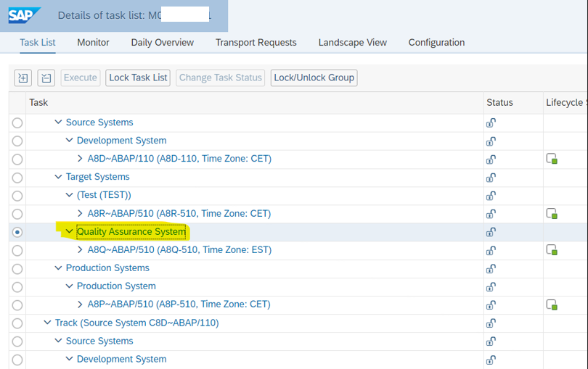The height and width of the screenshot is (369, 588).
Task: Switch to the Monitor tab
Action: (x=93, y=42)
